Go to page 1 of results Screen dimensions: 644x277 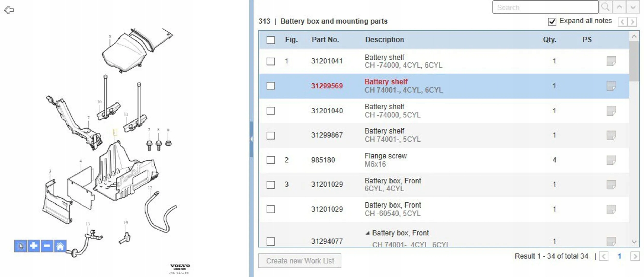(x=619, y=256)
